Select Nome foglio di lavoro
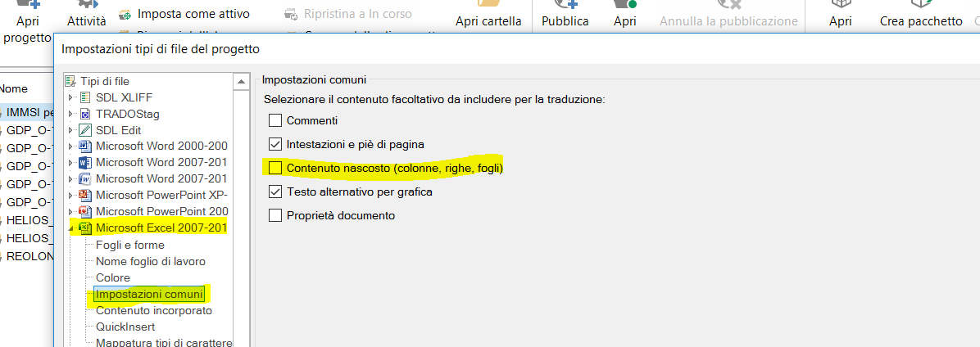 (151, 261)
